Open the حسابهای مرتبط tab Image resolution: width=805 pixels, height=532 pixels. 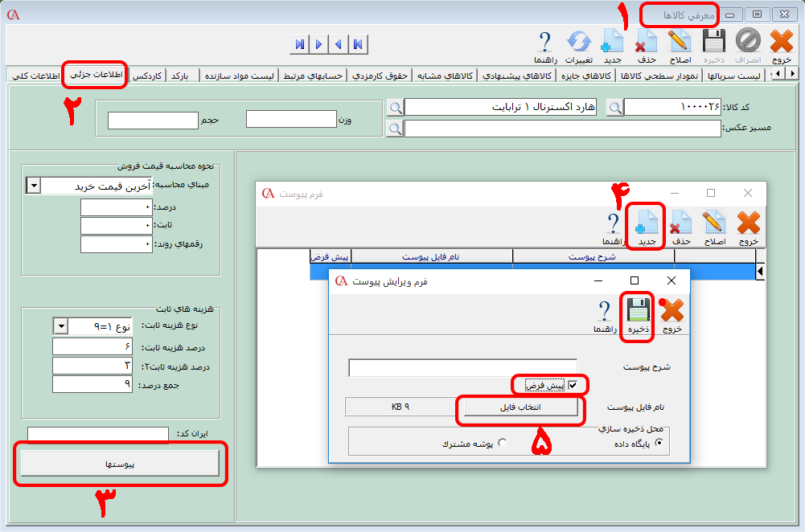point(312,76)
